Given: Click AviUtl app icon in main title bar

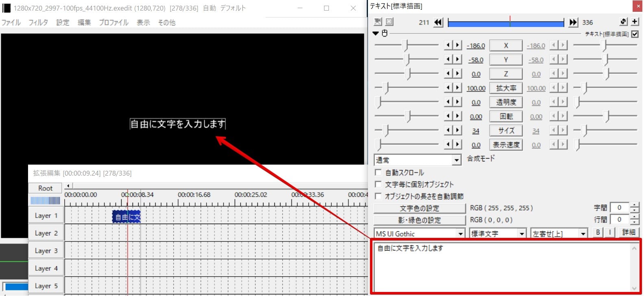Looking at the screenshot, I should click(x=7, y=8).
